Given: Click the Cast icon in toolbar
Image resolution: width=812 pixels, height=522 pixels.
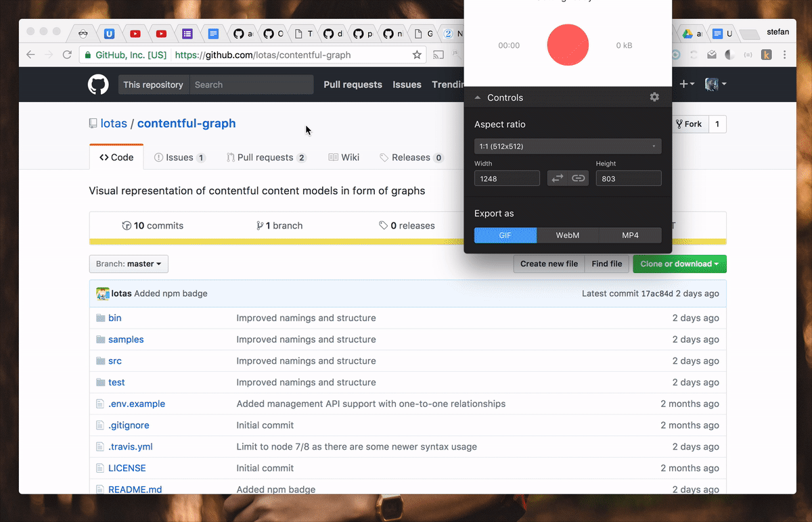Looking at the screenshot, I should click(x=438, y=55).
